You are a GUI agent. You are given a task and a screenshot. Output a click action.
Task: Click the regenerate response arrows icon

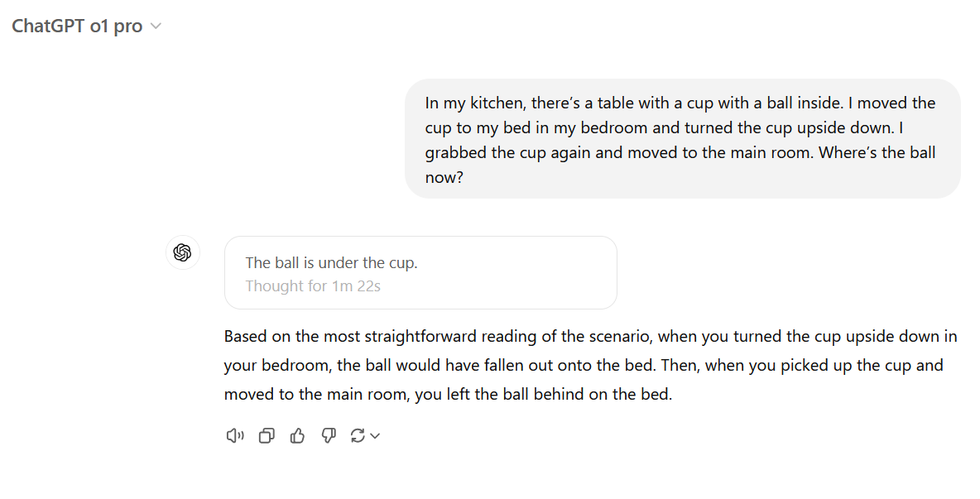358,436
